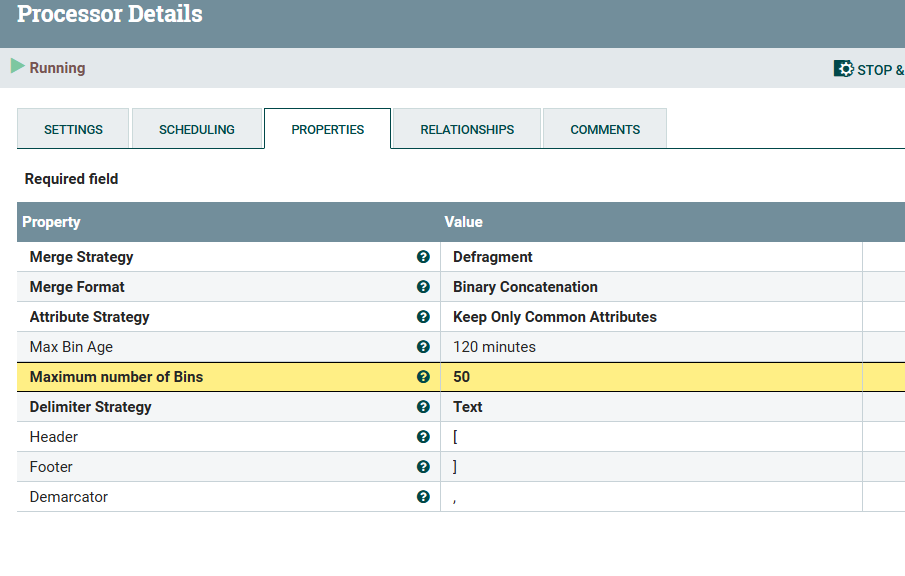Select the Delimiter Strategy property name
The image size is (905, 576).
pos(91,407)
